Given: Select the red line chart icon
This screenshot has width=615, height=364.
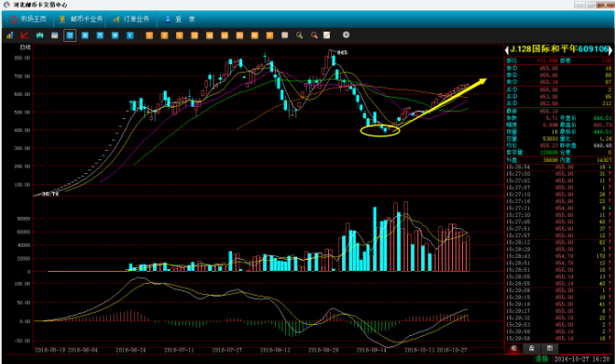Looking at the screenshot, I should pyautogui.click(x=24, y=35).
